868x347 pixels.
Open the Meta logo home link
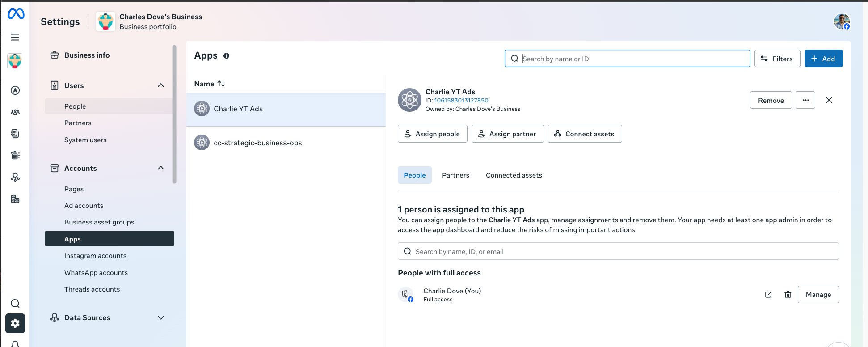(16, 14)
